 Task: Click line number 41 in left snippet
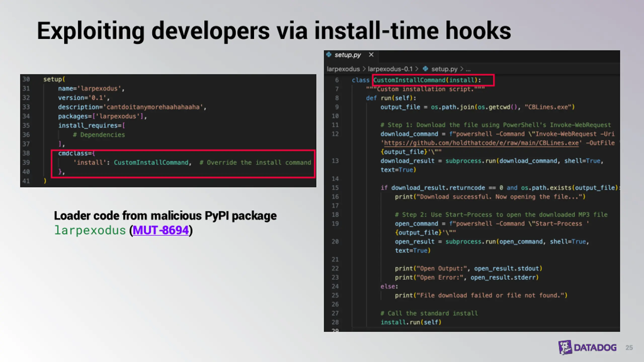26,181
